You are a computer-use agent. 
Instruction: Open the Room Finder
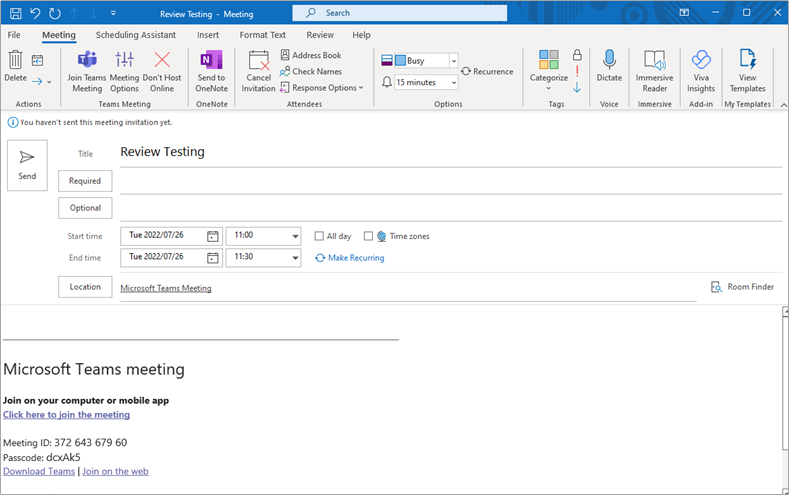[x=743, y=287]
